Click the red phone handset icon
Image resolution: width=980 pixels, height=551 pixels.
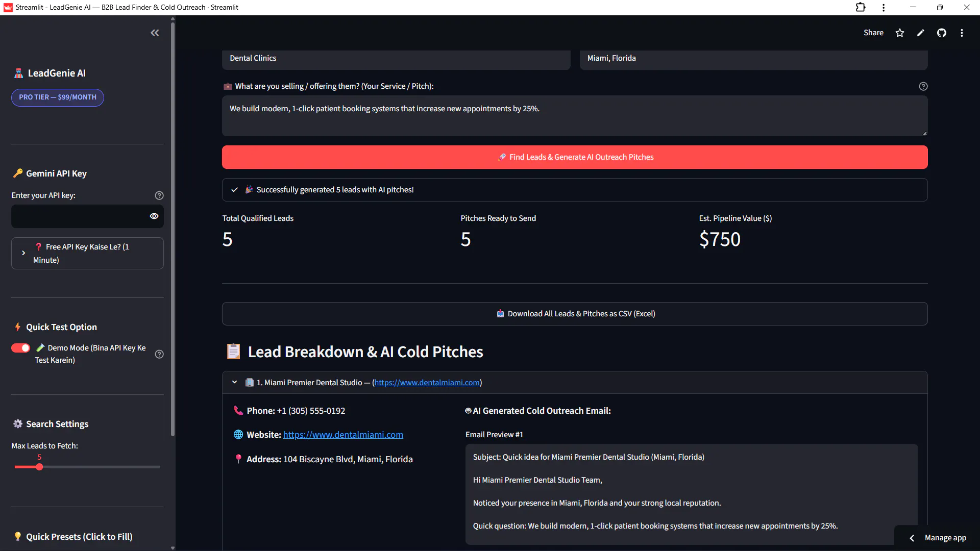(238, 411)
